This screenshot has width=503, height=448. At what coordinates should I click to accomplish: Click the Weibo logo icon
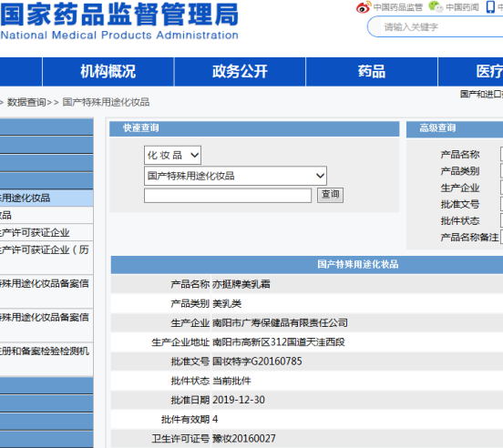[x=364, y=7]
